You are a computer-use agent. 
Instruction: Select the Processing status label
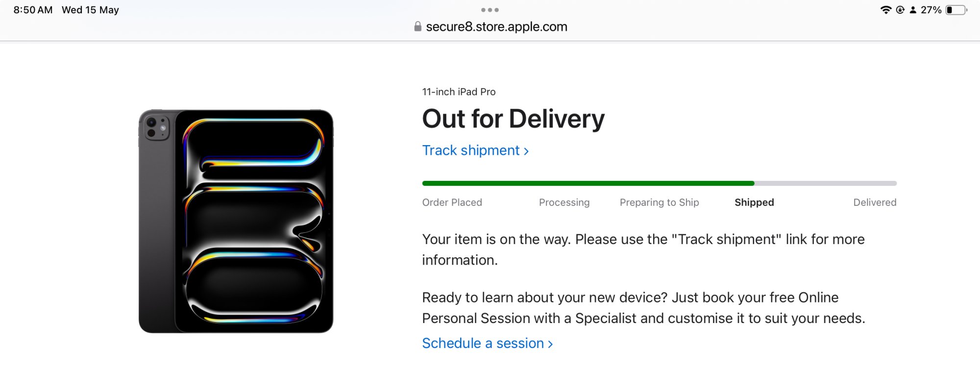pos(564,202)
